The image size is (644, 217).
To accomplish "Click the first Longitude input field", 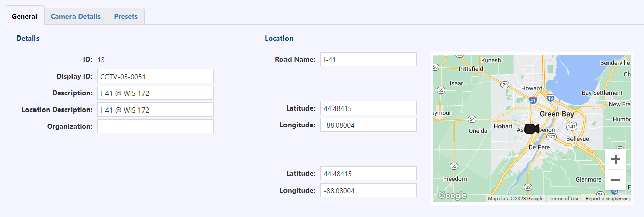I will tap(368, 125).
